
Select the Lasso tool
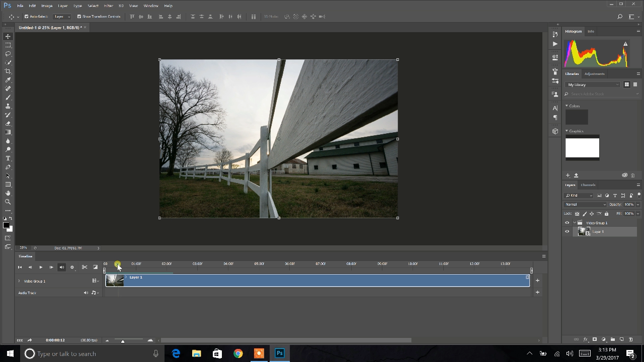pyautogui.click(x=8, y=54)
